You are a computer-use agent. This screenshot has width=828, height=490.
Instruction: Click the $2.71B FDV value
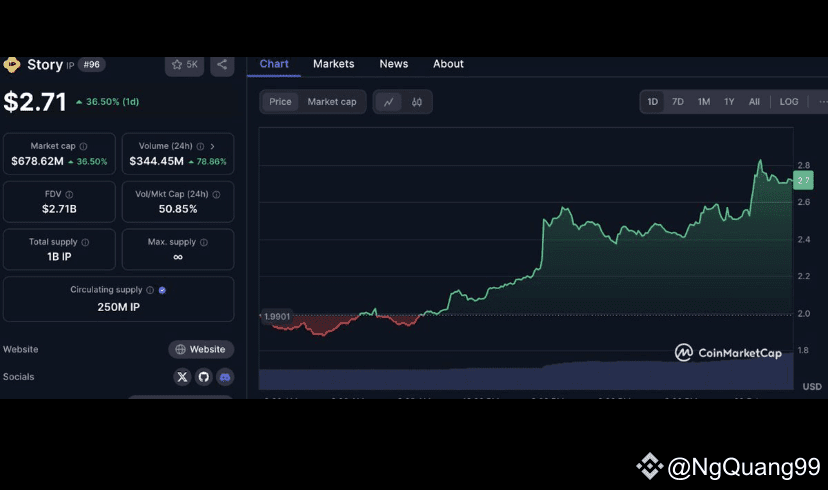click(59, 209)
